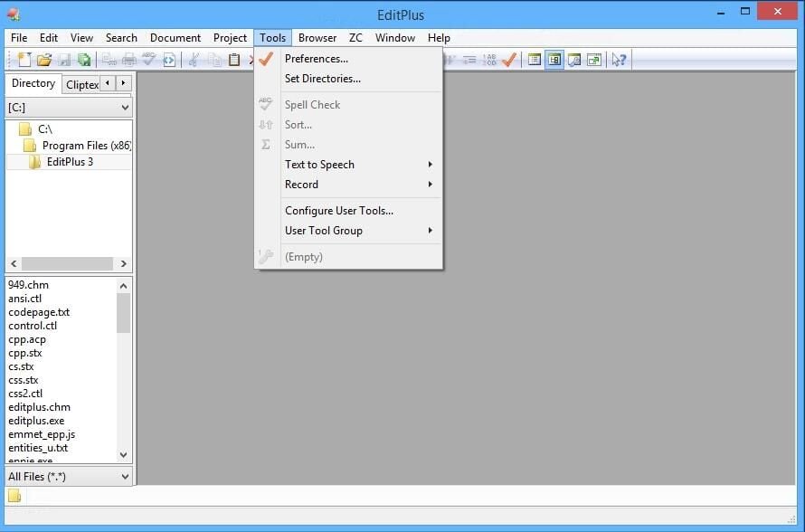Open the Help menu
This screenshot has height=532, width=805.
pyautogui.click(x=439, y=38)
